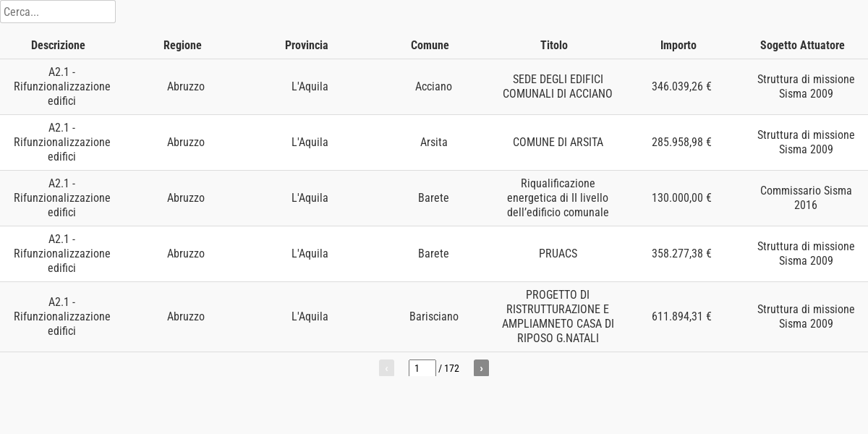Click the previous page arrow

(386, 368)
